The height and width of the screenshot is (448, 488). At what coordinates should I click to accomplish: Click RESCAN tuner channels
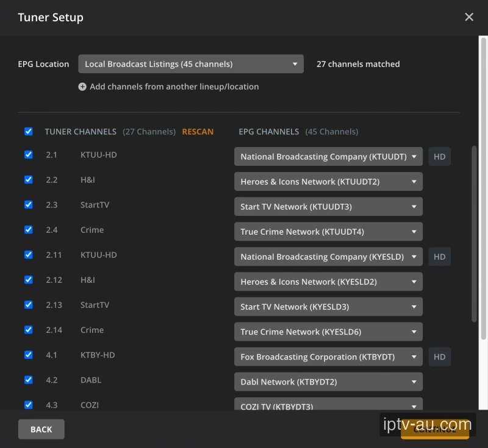point(198,132)
